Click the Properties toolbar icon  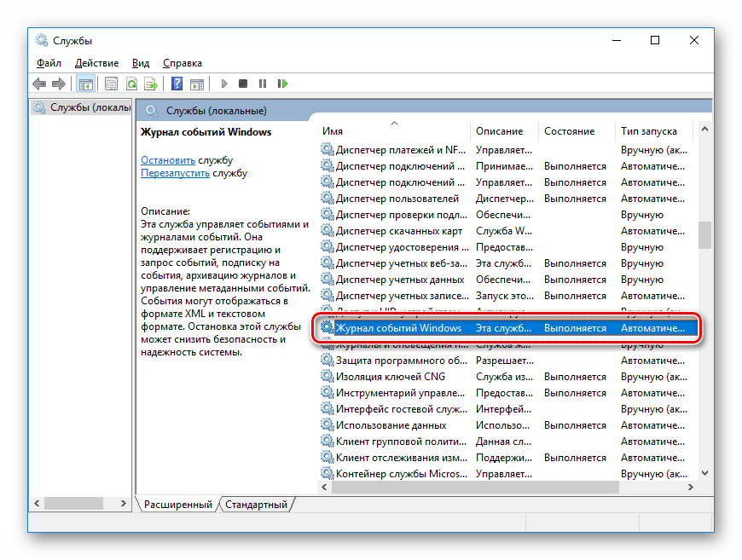pos(111,84)
